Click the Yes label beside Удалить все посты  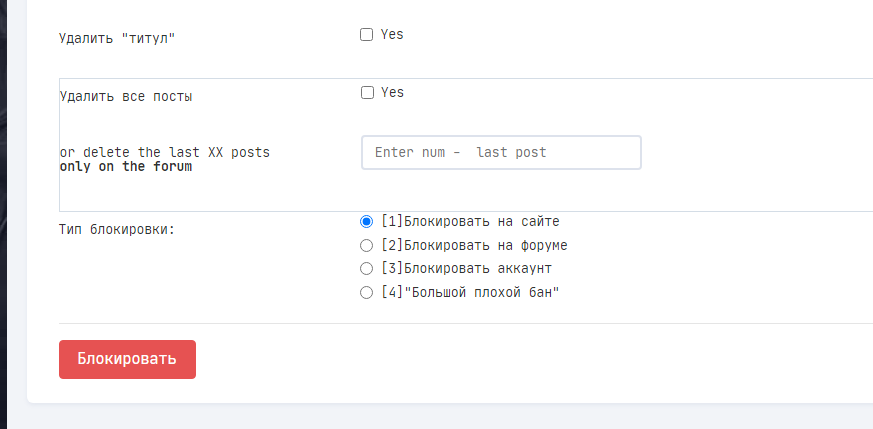pyautogui.click(x=393, y=92)
